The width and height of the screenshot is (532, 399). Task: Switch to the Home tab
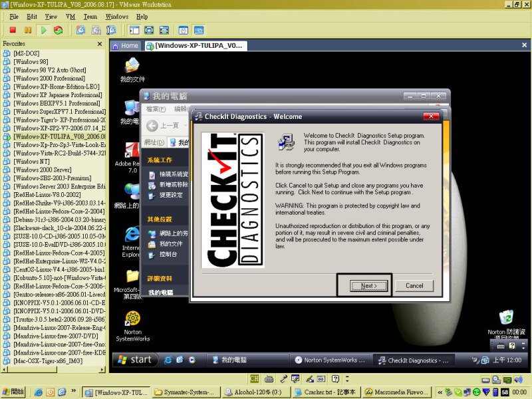[125, 46]
